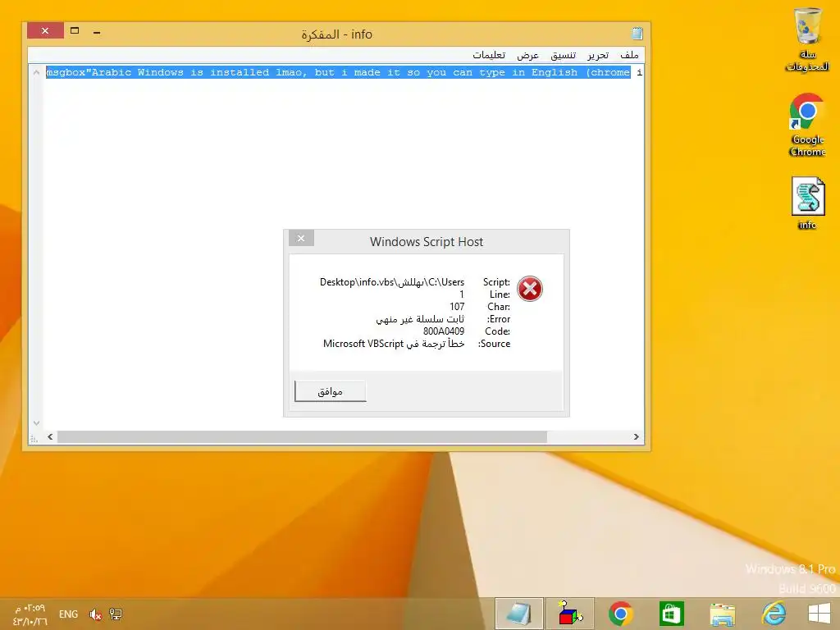This screenshot has width=840, height=630.
Task: Open the network tray icon
Action: point(115,614)
